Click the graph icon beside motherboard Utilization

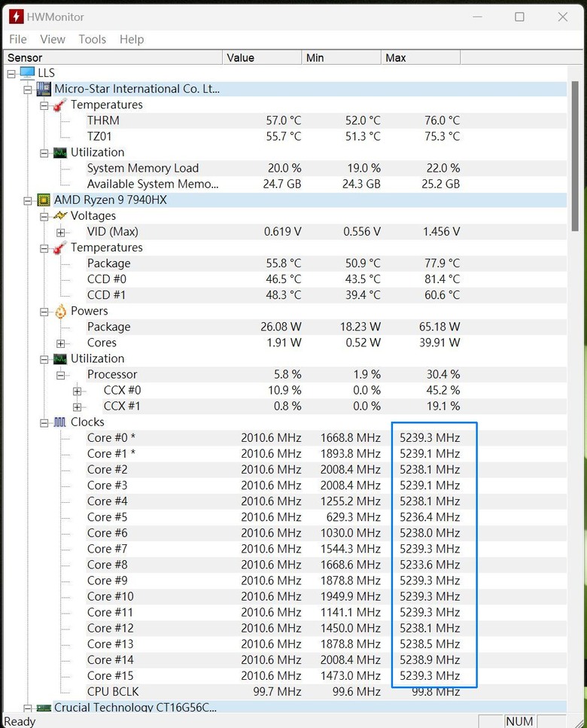60,153
